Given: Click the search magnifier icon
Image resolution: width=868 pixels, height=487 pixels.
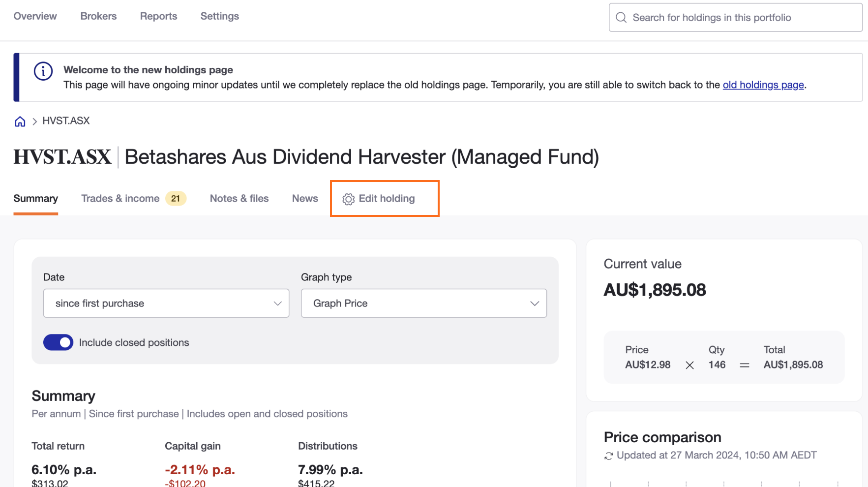Looking at the screenshot, I should click(x=621, y=18).
